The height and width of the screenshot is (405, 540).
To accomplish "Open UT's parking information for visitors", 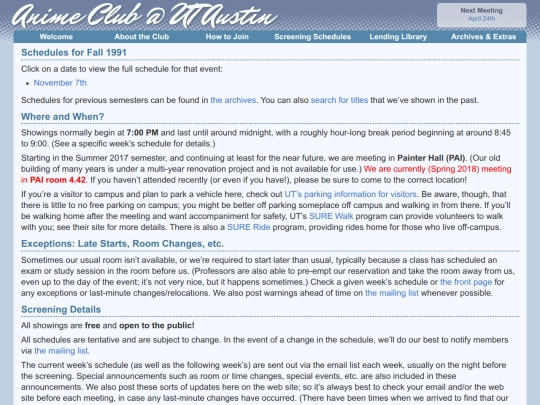I will 351,194.
